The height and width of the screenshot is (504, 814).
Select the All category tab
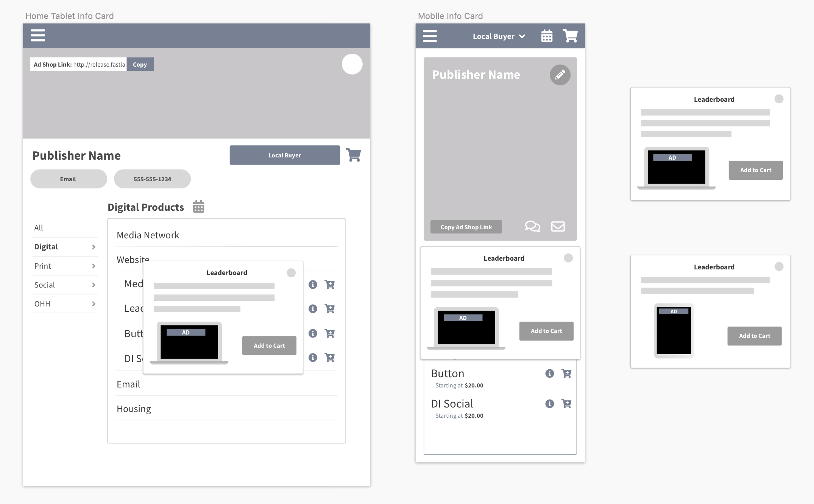click(39, 228)
